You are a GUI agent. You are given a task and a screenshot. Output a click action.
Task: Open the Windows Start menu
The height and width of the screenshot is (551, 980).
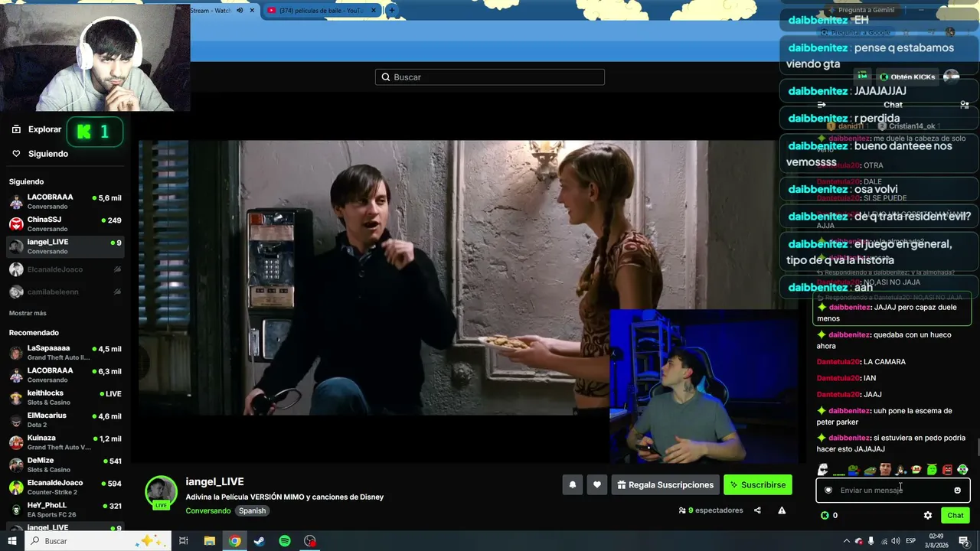tap(12, 541)
